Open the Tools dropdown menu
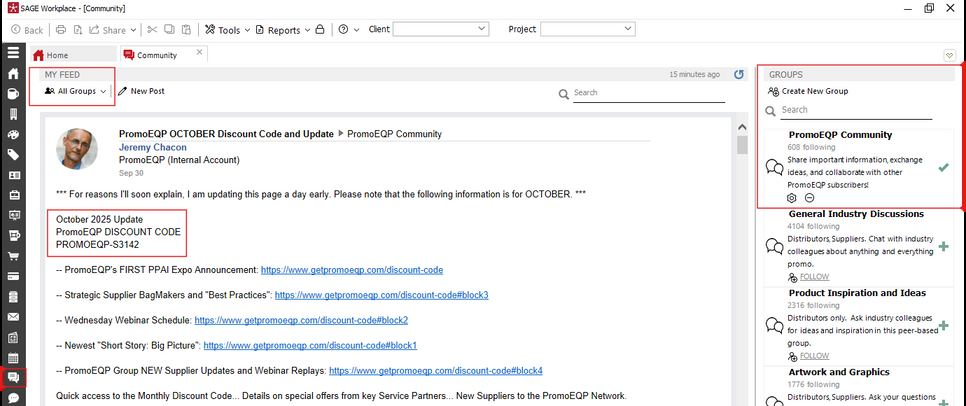 (227, 30)
